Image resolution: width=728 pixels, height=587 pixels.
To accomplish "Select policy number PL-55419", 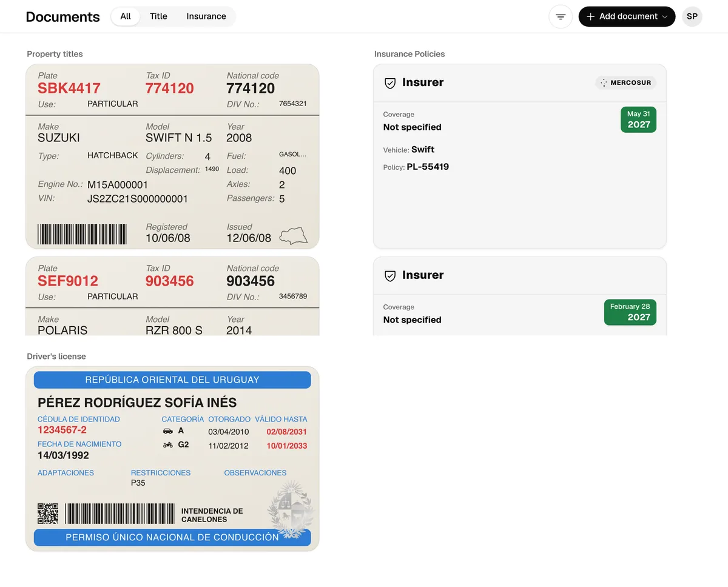I will 428,167.
